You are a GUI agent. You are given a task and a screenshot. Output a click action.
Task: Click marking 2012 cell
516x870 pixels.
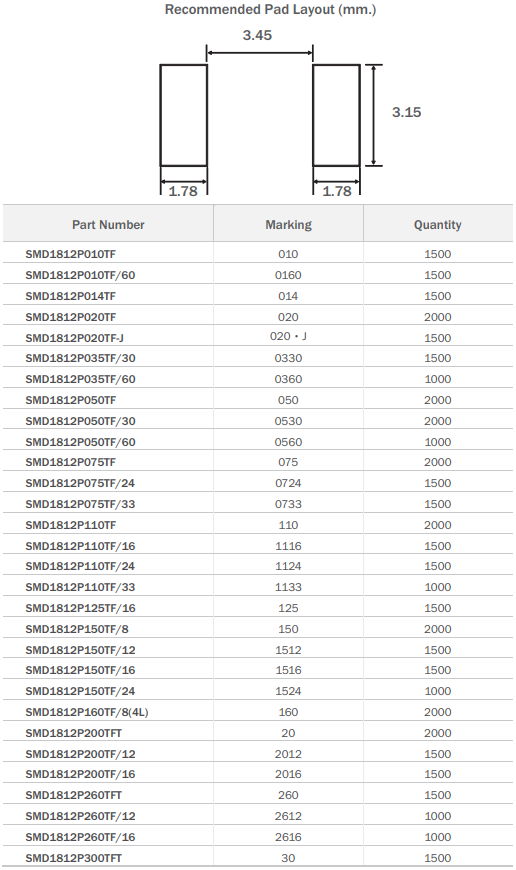(x=289, y=754)
